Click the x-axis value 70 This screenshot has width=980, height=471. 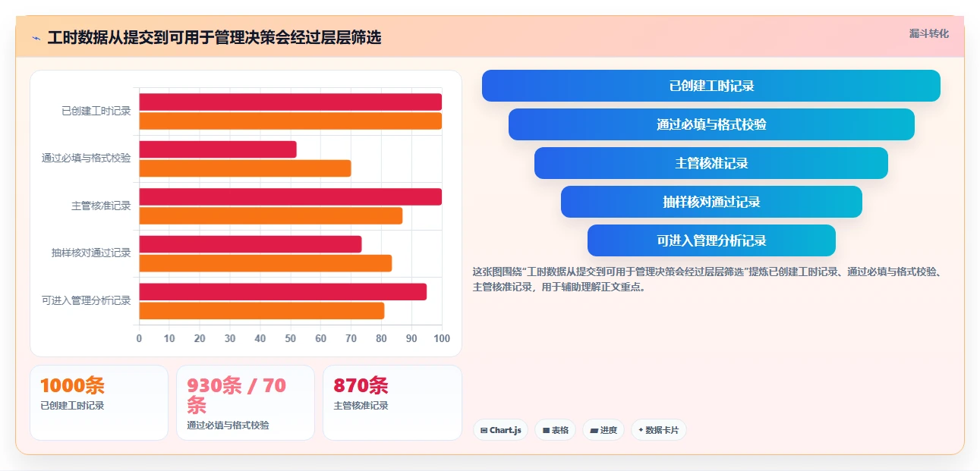(351, 338)
